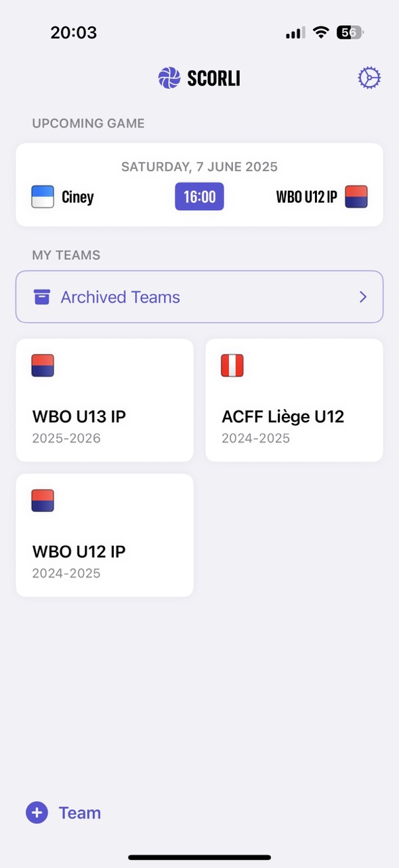Click the Archived Teams row
Image resolution: width=399 pixels, height=868 pixels.
click(x=199, y=296)
